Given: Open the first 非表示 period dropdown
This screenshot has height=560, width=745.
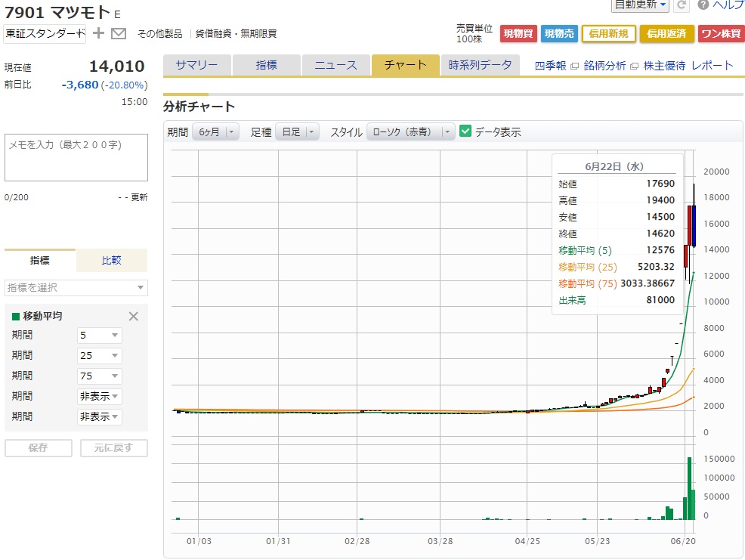Looking at the screenshot, I should pyautogui.click(x=99, y=397).
